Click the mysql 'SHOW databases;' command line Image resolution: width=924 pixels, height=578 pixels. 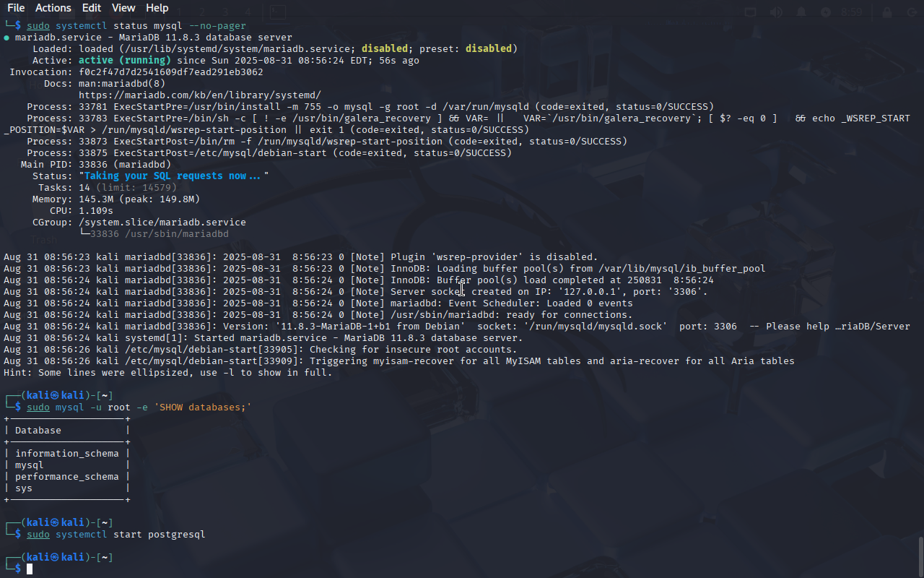click(x=139, y=407)
